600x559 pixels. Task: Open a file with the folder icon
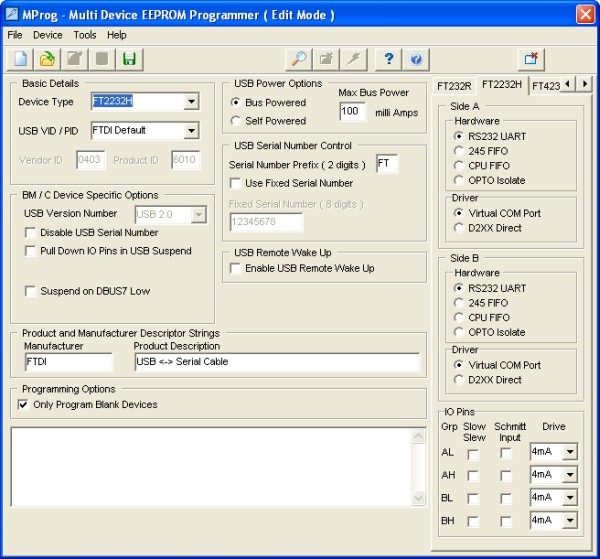click(47, 60)
